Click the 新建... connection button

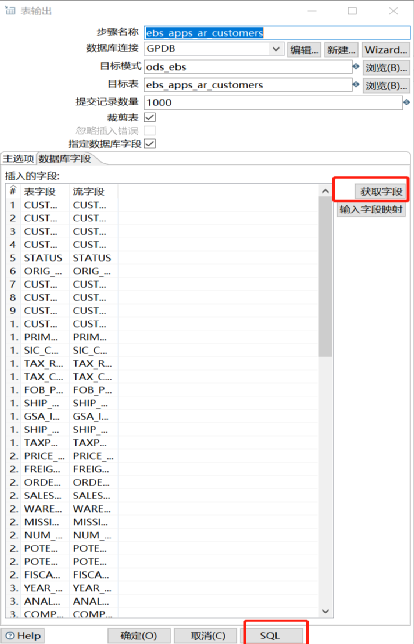(341, 50)
